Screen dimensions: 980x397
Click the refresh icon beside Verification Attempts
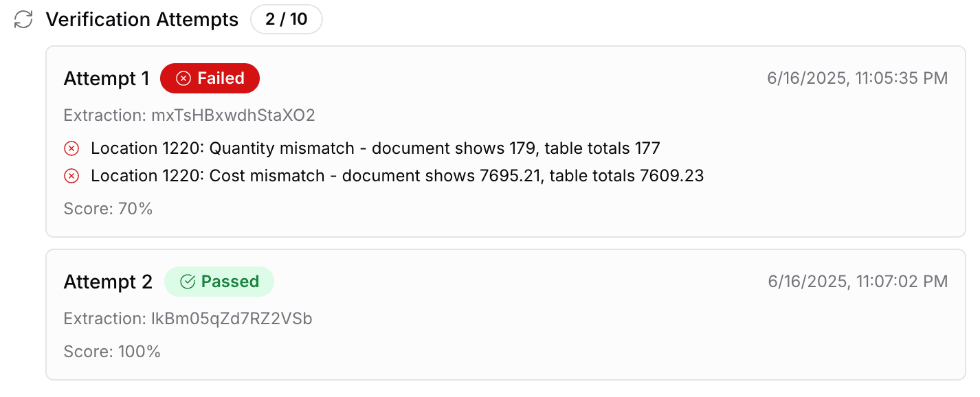[x=24, y=19]
